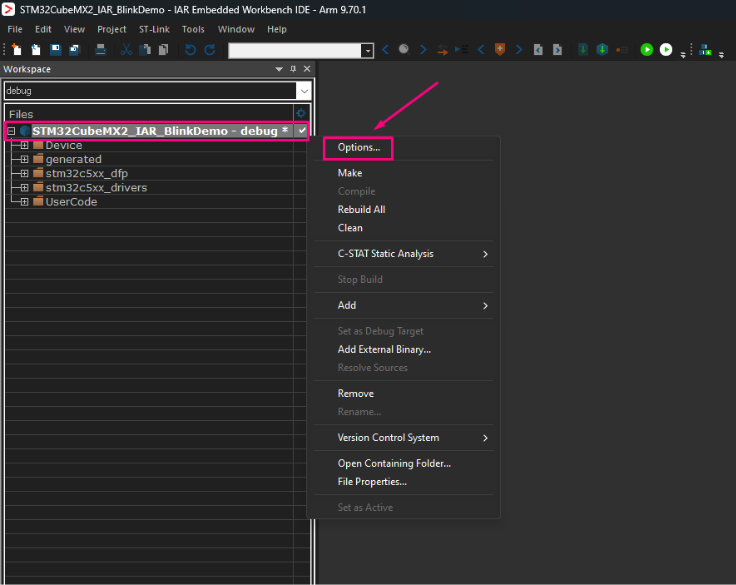Open the toolbar overflow after debug buttons
This screenshot has width=736, height=585.
pyautogui.click(x=683, y=55)
